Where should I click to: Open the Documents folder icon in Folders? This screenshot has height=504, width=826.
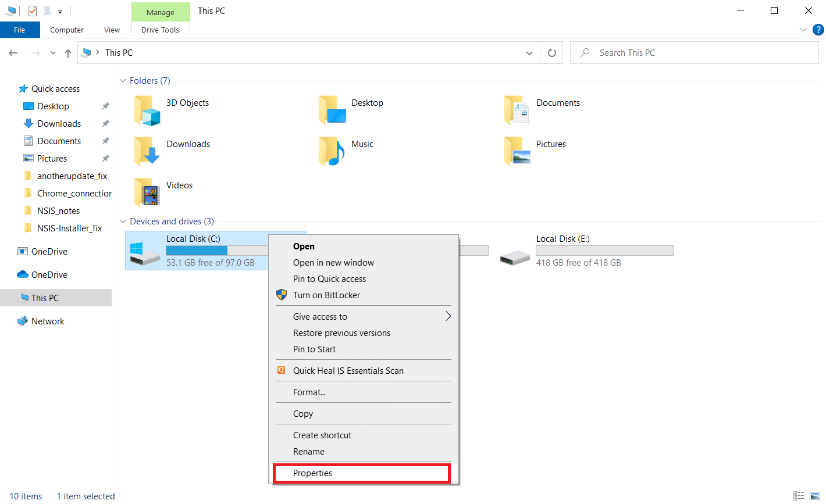[x=517, y=110]
